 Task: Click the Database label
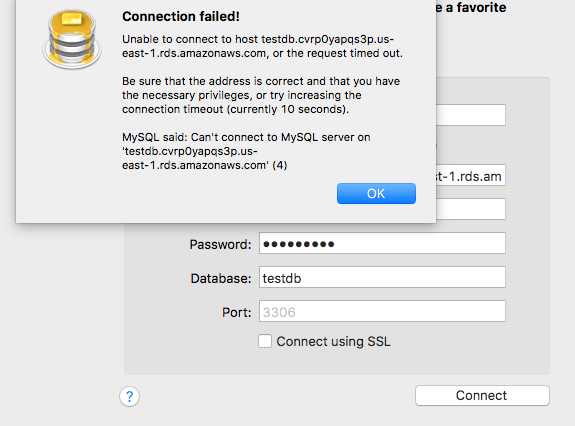coord(221,279)
